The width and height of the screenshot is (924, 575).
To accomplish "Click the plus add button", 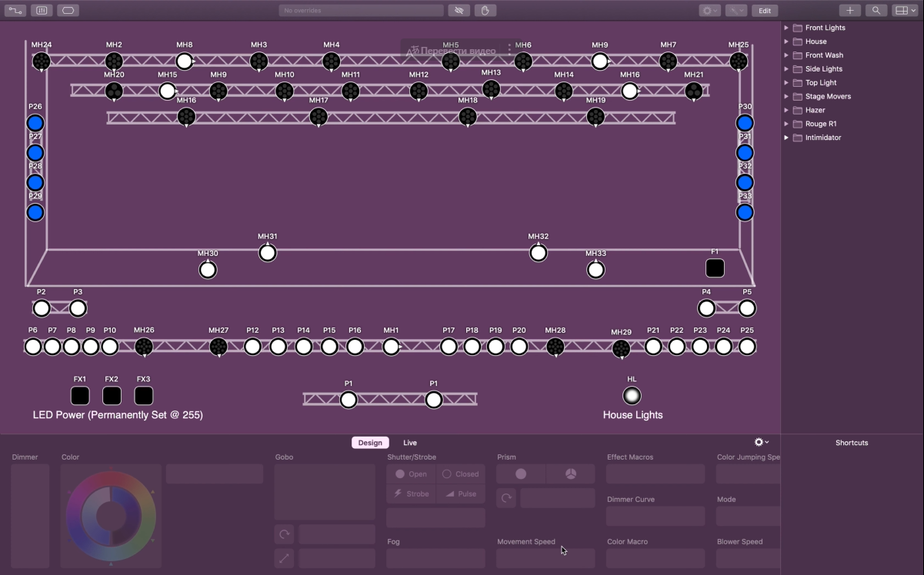I will point(849,11).
